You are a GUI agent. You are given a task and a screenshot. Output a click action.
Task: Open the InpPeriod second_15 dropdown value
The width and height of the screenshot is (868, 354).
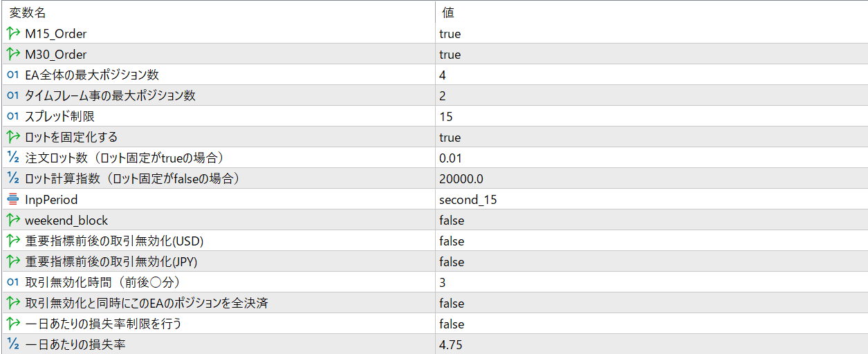[x=468, y=199]
